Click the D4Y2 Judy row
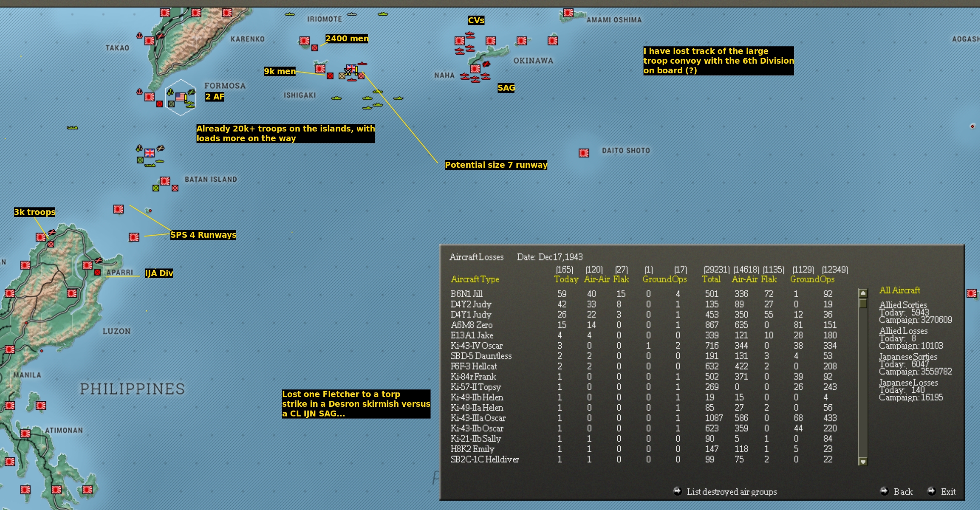 [644, 304]
